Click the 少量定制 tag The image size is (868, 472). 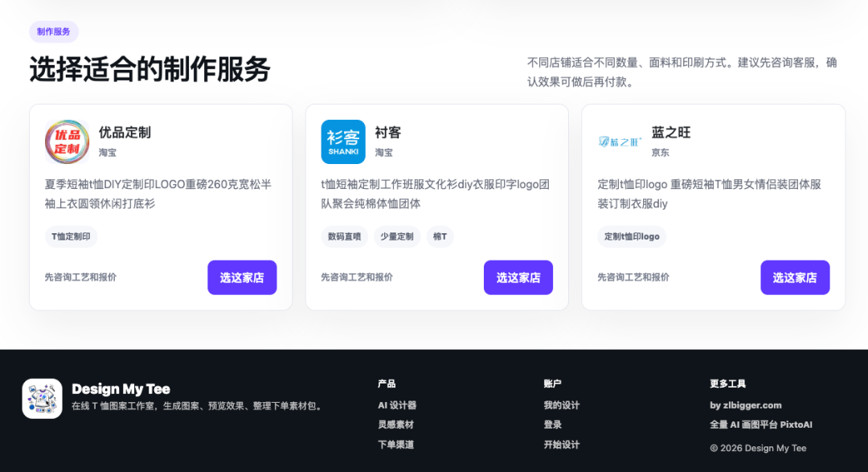[397, 236]
